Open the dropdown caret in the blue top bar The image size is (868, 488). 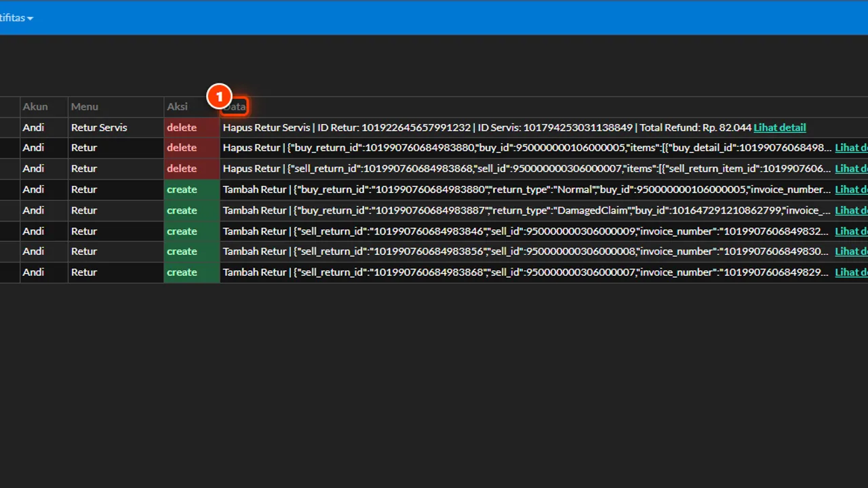[30, 18]
